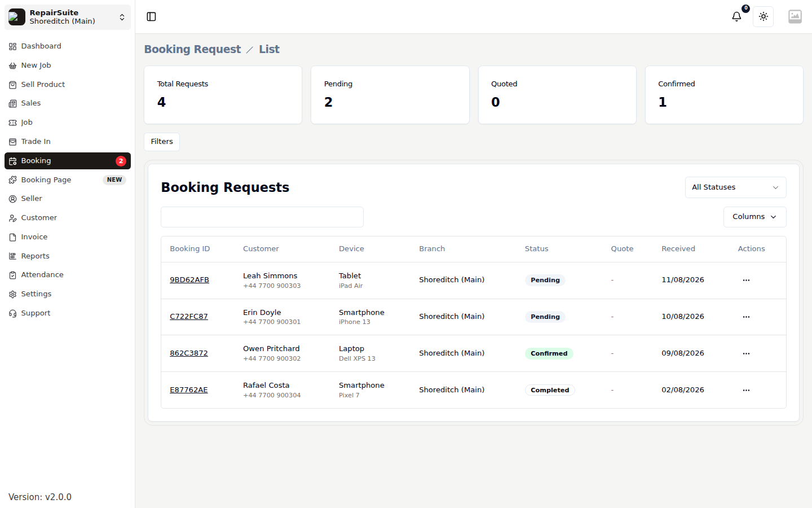Image resolution: width=812 pixels, height=508 pixels.
Task: Click the RepairSuite logo icon
Action: 17,17
